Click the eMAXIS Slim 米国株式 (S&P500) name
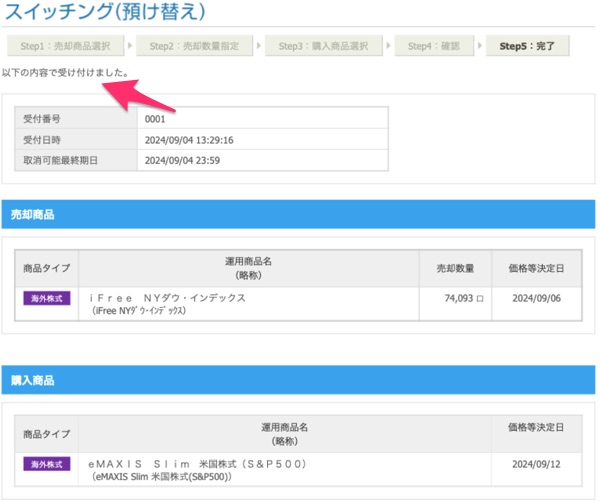This screenshot has width=600, height=503. pos(197,464)
